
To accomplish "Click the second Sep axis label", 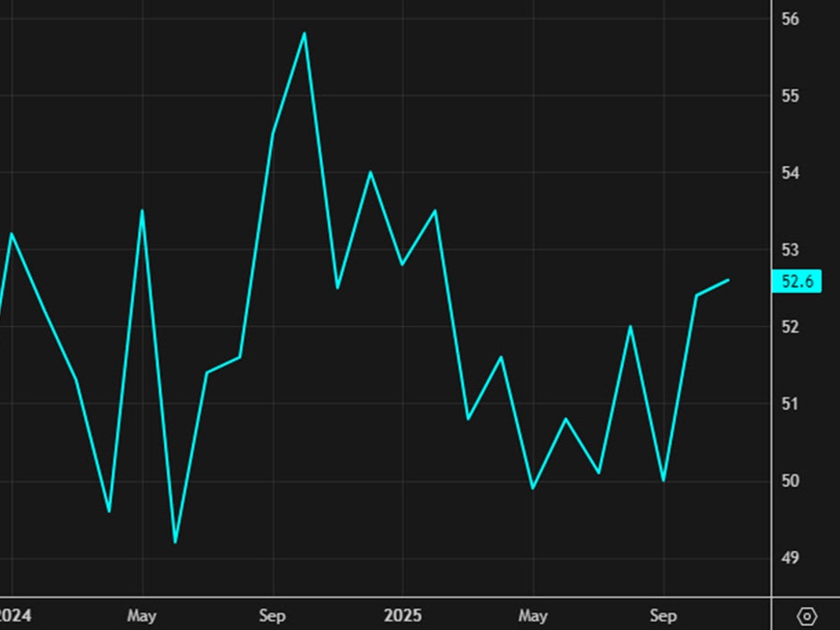I will point(663,616).
